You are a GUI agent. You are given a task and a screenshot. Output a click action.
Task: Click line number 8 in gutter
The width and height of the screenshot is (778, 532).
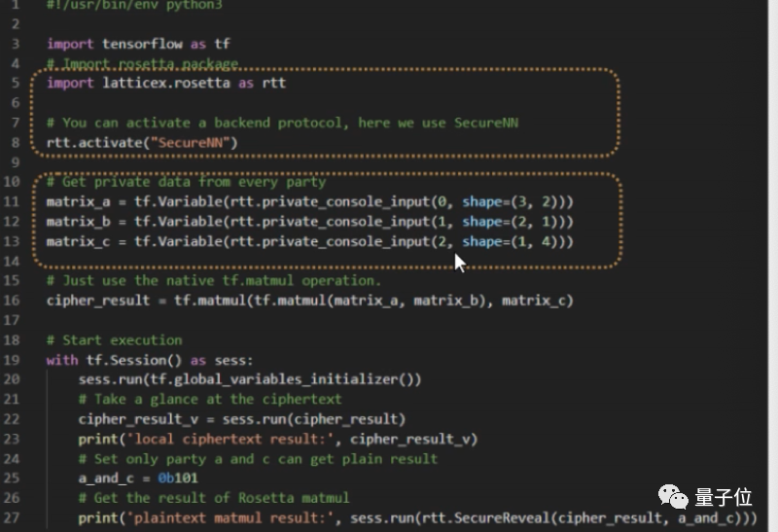pyautogui.click(x=16, y=142)
